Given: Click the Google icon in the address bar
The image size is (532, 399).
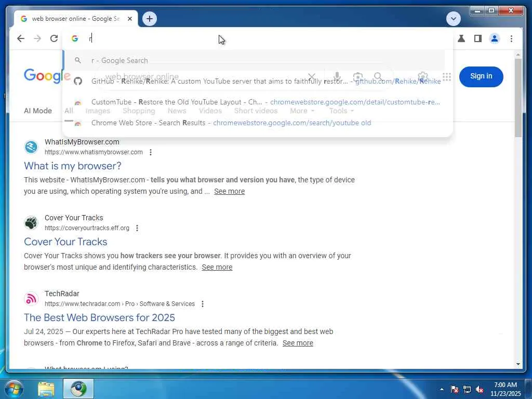Looking at the screenshot, I should click(x=75, y=38).
